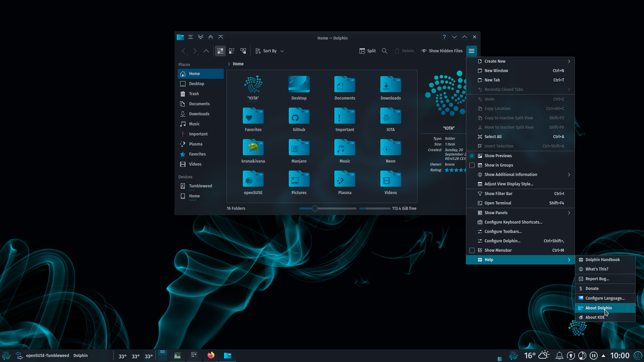Toggle Show Hidden Files in toolbar
Viewport: 644px width, 362px height.
coord(442,51)
